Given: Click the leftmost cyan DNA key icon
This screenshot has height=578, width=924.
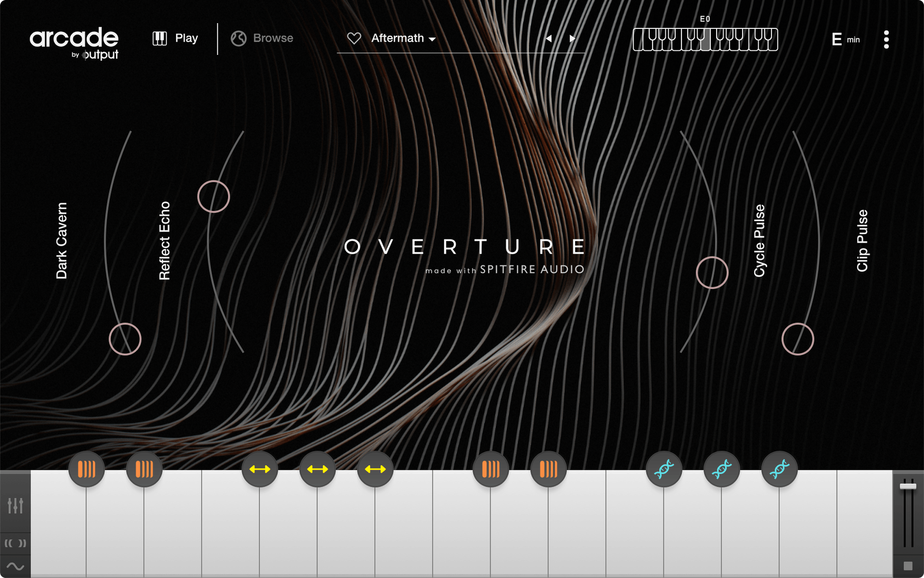Looking at the screenshot, I should (664, 469).
